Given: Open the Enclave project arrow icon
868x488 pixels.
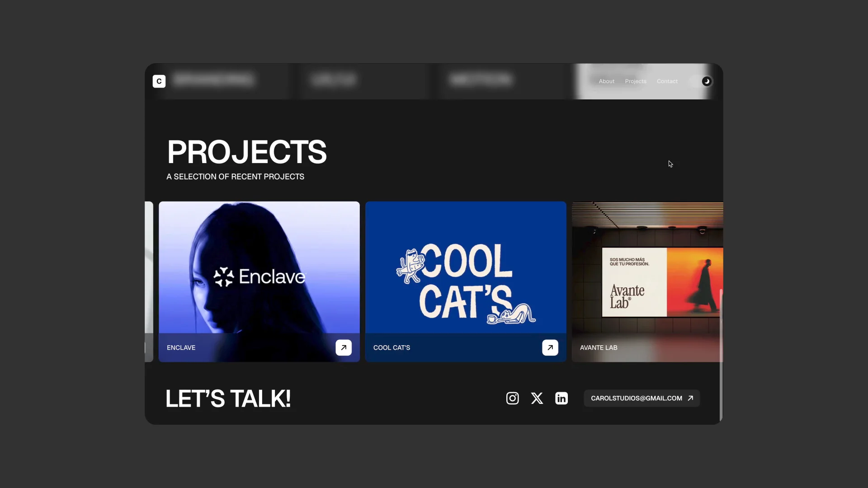Looking at the screenshot, I should (x=344, y=347).
